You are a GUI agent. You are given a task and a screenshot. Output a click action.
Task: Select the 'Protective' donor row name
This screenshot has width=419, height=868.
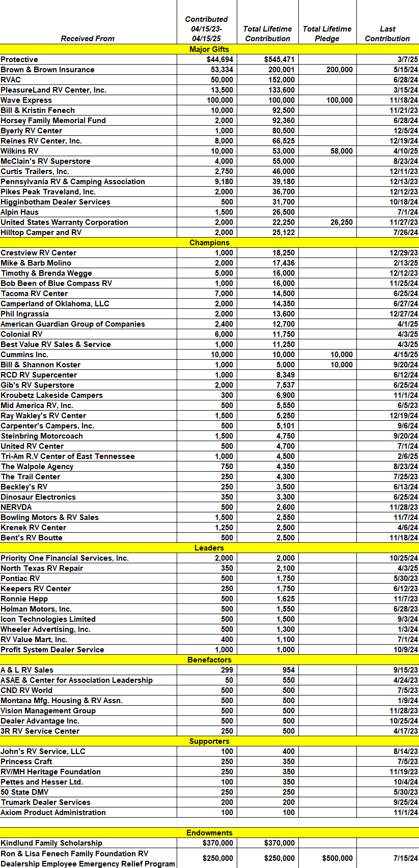[19, 60]
